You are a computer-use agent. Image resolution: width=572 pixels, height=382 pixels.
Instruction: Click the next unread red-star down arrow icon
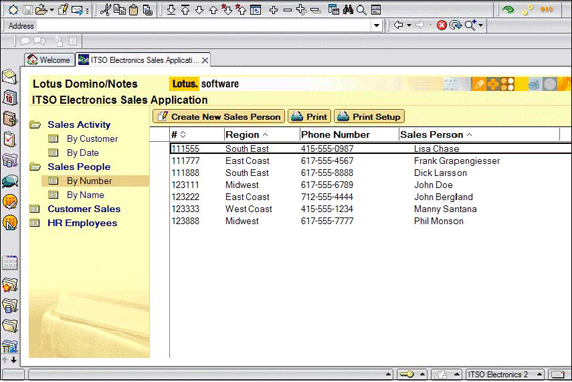click(227, 9)
